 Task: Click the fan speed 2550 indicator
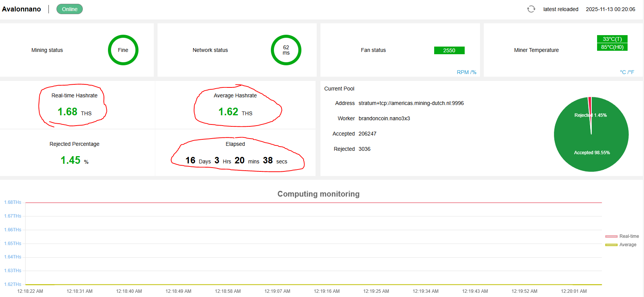pos(449,50)
